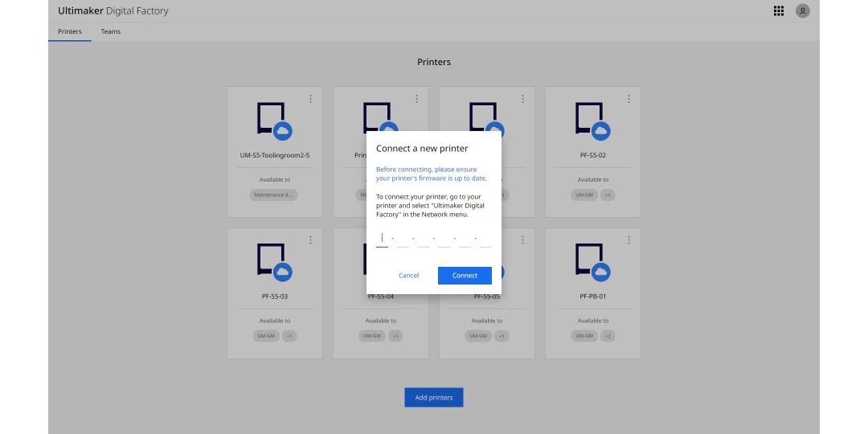Switch to the Printers tab
The width and height of the screenshot is (868, 434).
click(x=70, y=31)
